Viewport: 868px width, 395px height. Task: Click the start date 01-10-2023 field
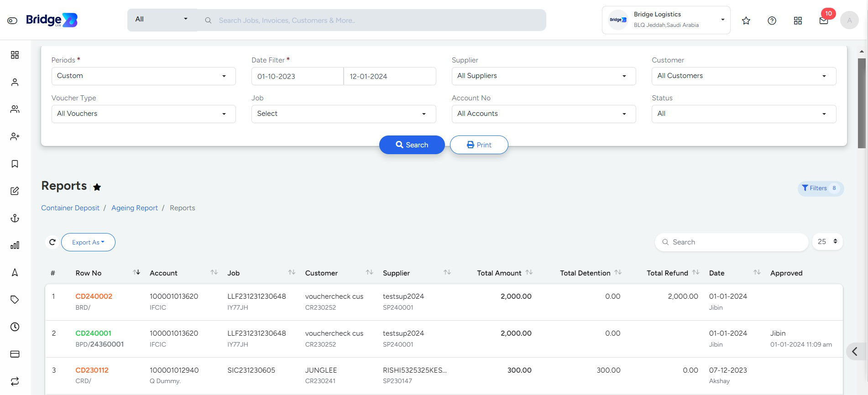297,76
